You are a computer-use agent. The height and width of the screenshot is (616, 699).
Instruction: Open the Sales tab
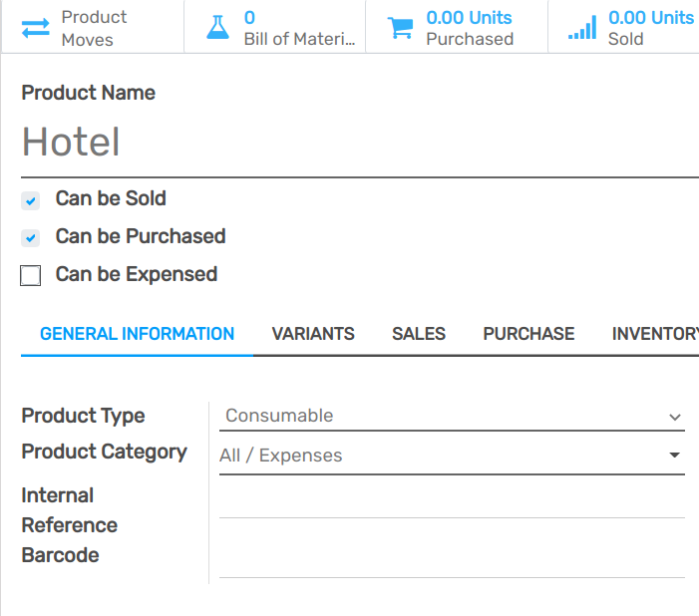pyautogui.click(x=419, y=334)
